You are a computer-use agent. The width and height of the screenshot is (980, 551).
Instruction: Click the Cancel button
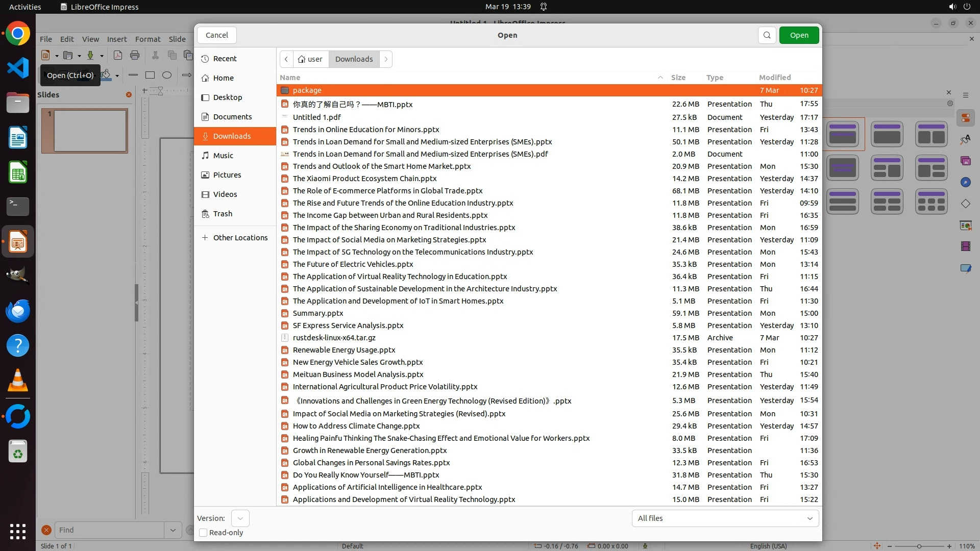[216, 35]
